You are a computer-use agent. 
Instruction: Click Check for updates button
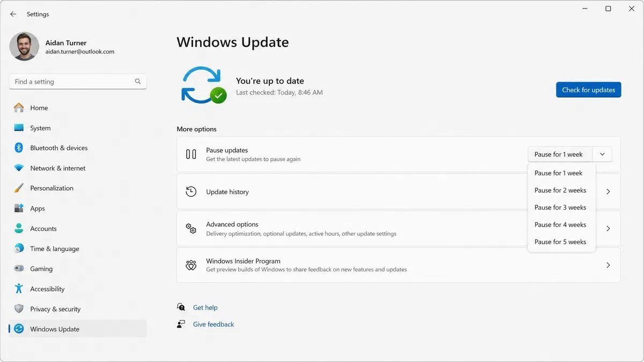pos(588,90)
